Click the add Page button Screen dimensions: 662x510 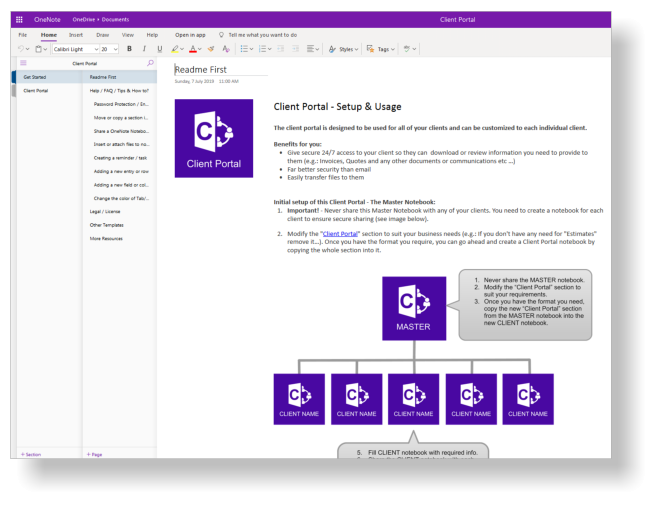[94, 455]
